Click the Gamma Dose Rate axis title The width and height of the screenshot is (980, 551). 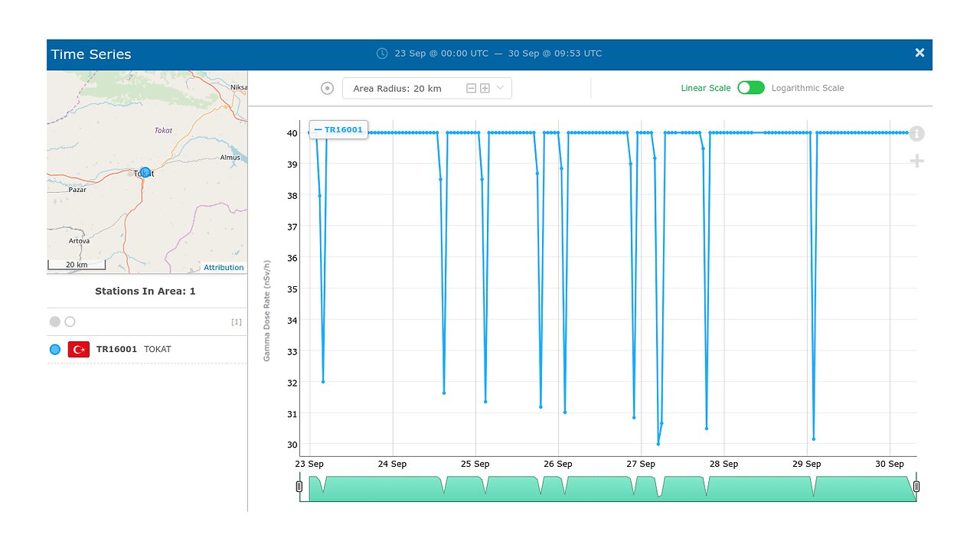tap(267, 311)
